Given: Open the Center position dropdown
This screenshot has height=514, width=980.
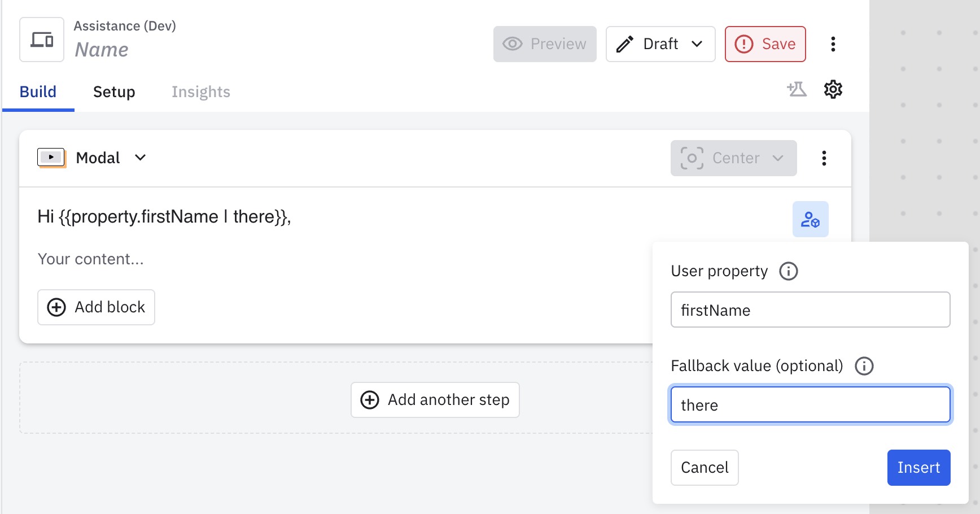Looking at the screenshot, I should (x=733, y=158).
